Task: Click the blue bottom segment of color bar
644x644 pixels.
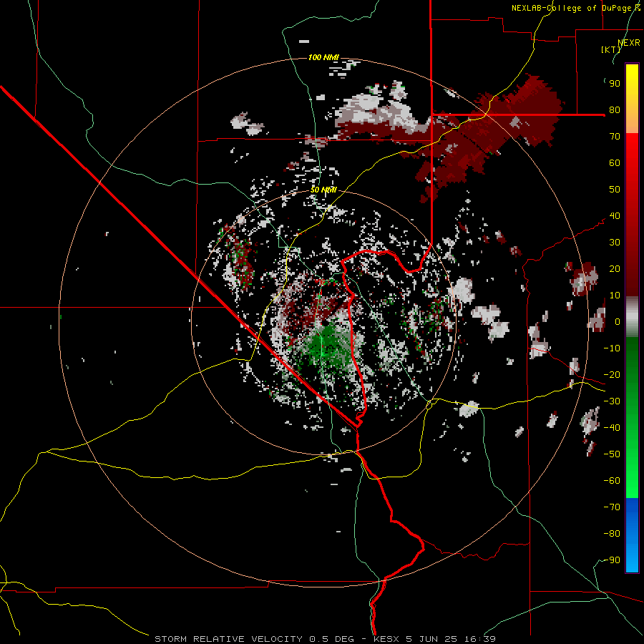Action: 632,535
